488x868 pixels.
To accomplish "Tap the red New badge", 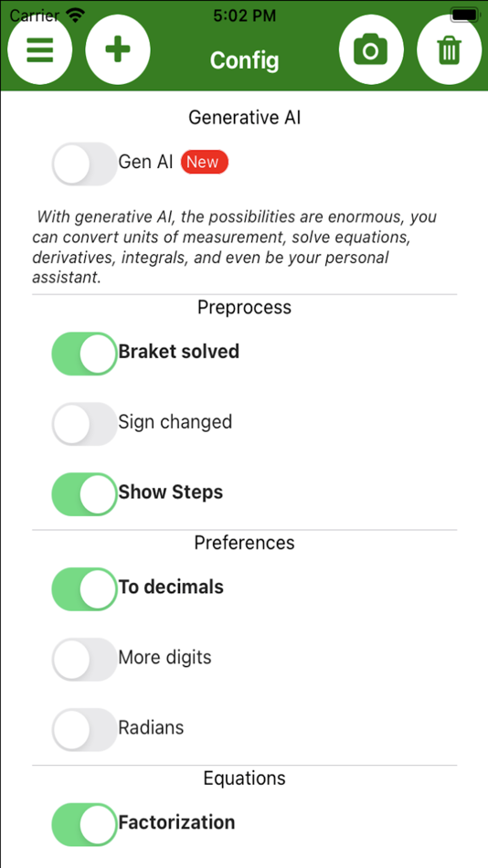I will (205, 163).
